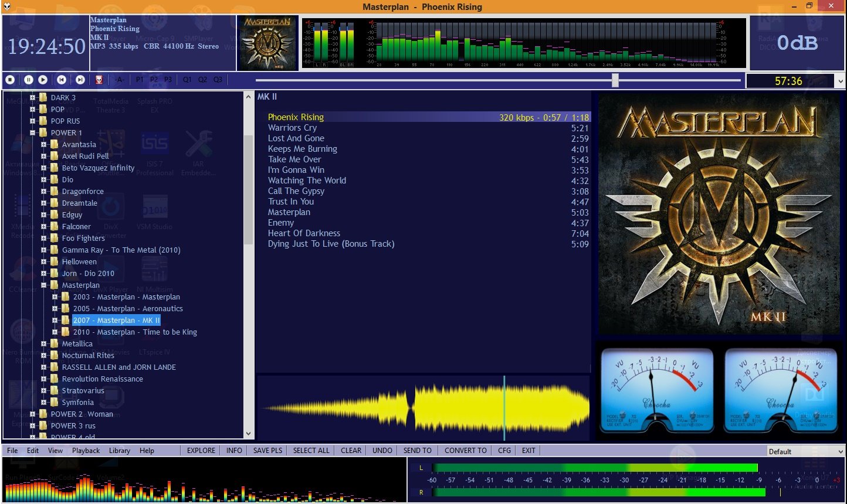Viewport: 847px width, 504px height.
Task: Skip to the previous track
Action: click(x=62, y=80)
